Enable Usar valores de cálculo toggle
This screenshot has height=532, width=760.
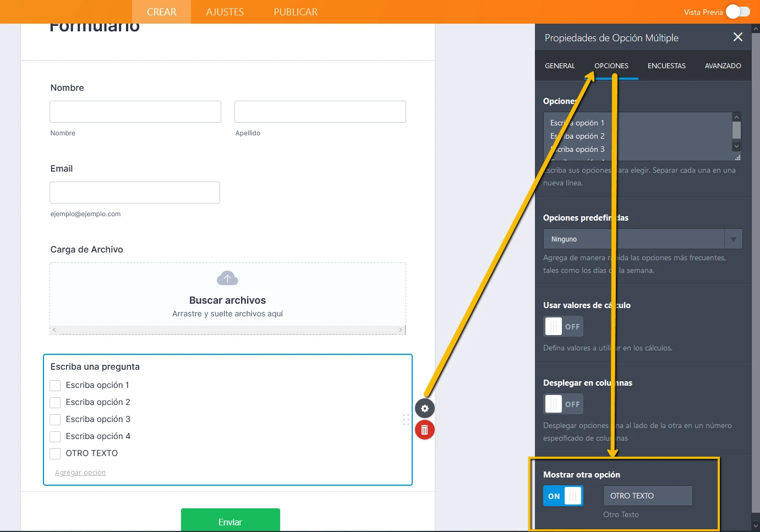coord(562,326)
